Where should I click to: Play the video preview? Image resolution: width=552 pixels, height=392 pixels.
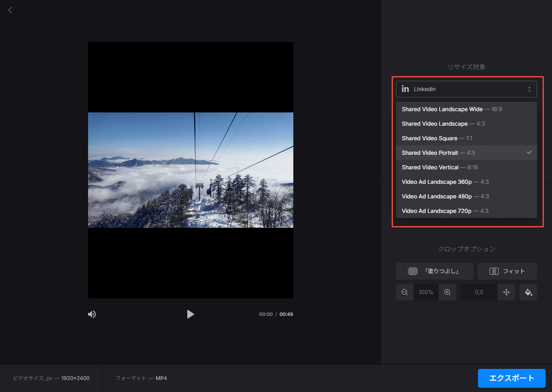190,314
